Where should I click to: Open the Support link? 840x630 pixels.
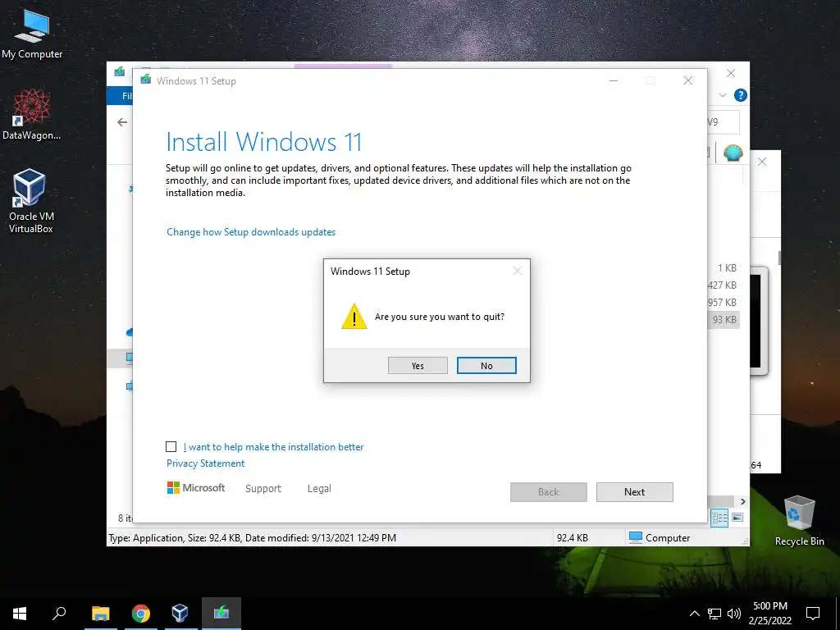(x=263, y=489)
